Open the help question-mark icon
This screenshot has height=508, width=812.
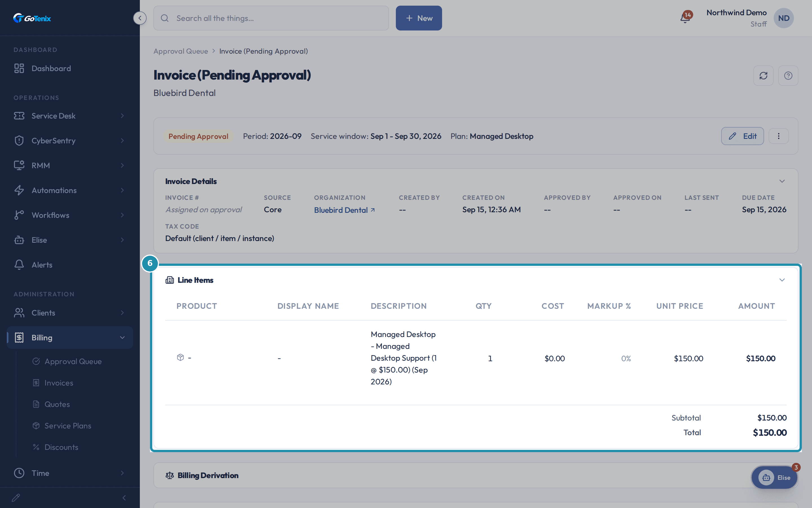coord(788,76)
